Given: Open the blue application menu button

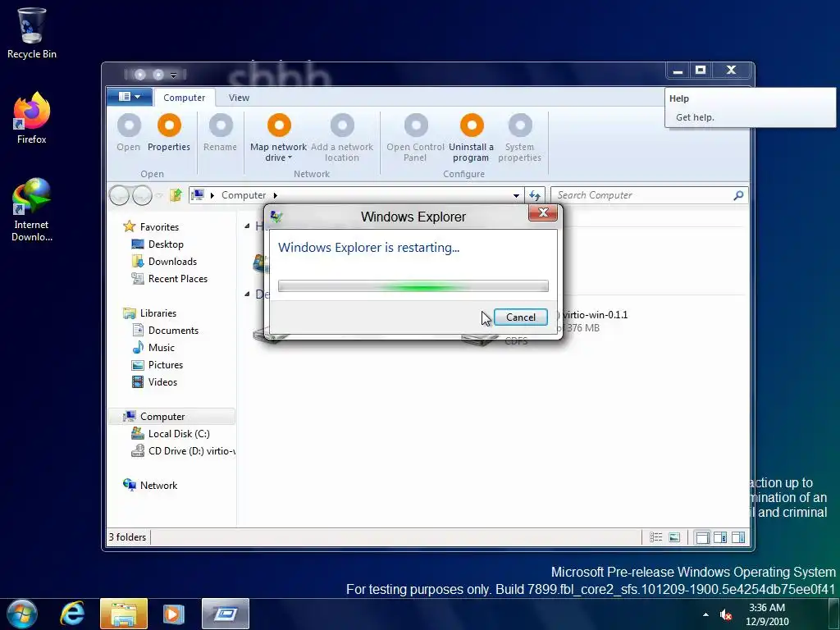Looking at the screenshot, I should click(x=129, y=97).
